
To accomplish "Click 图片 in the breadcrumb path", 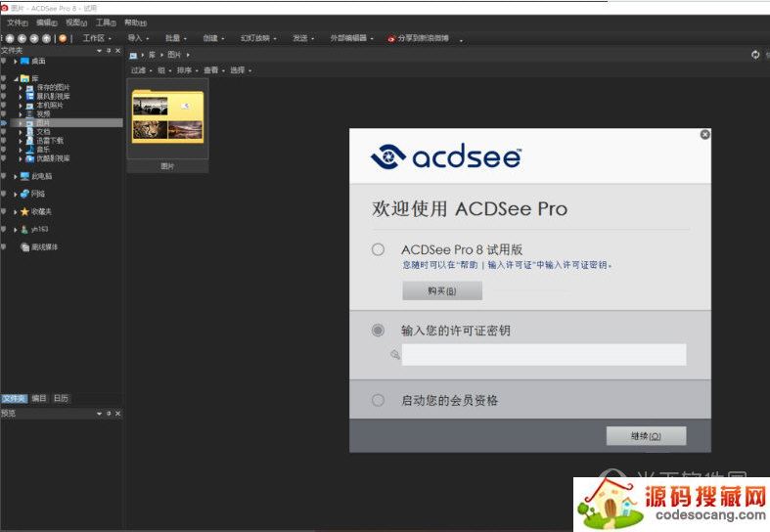I will [x=174, y=55].
